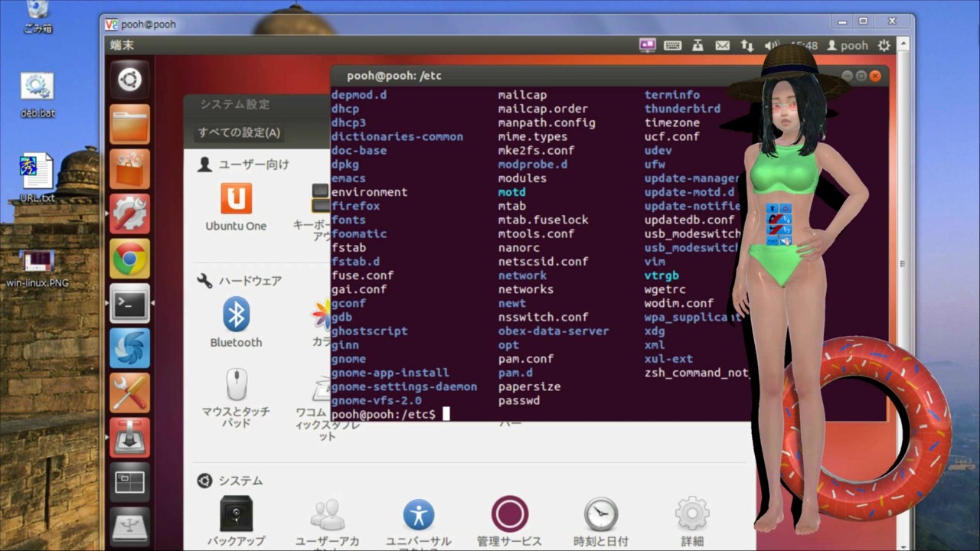980x551 pixels.
Task: Open the Ubuntu One settings panel
Action: [236, 201]
